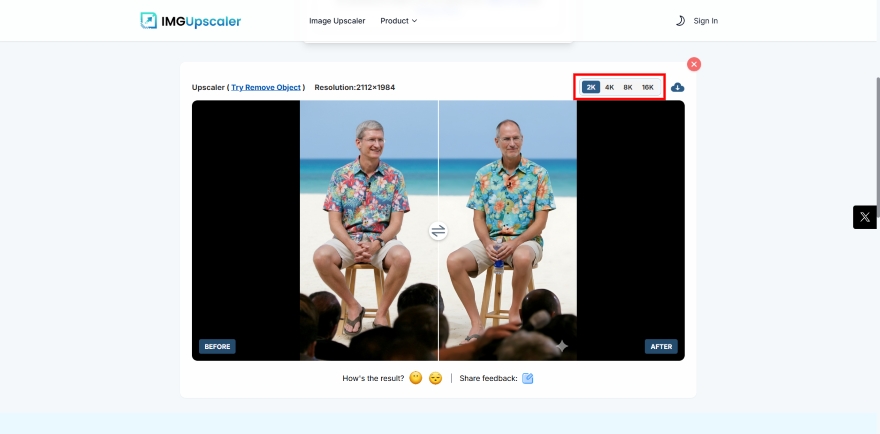Image resolution: width=880 pixels, height=434 pixels.
Task: Expand the Product dropdown menu
Action: (x=399, y=21)
